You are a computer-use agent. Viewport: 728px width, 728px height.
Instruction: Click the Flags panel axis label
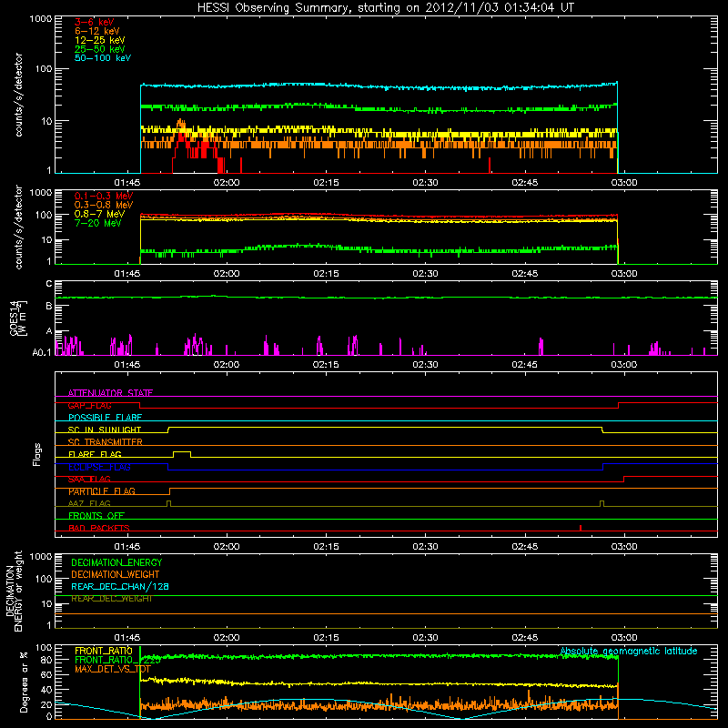pos(37,454)
